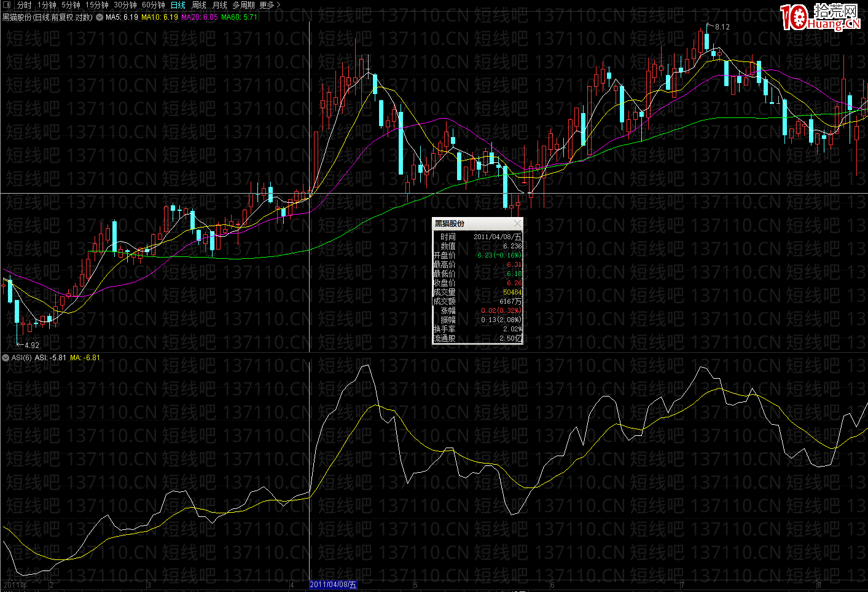Click the 2011/04/08 date marker on timeline

[x=332, y=585]
